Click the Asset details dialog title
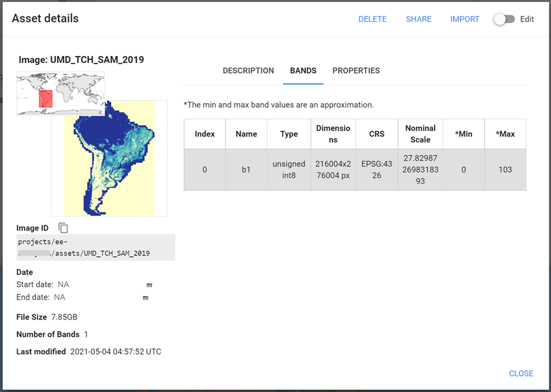Viewport: 551px width, 392px height. pyautogui.click(x=45, y=18)
